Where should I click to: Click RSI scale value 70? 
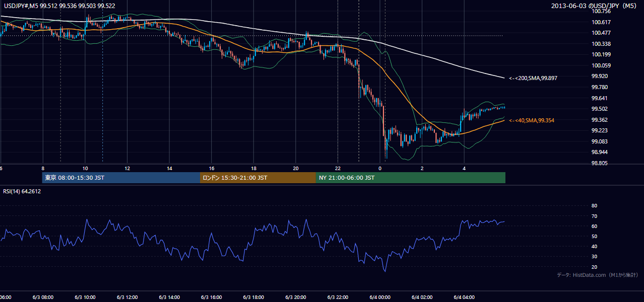594,216
